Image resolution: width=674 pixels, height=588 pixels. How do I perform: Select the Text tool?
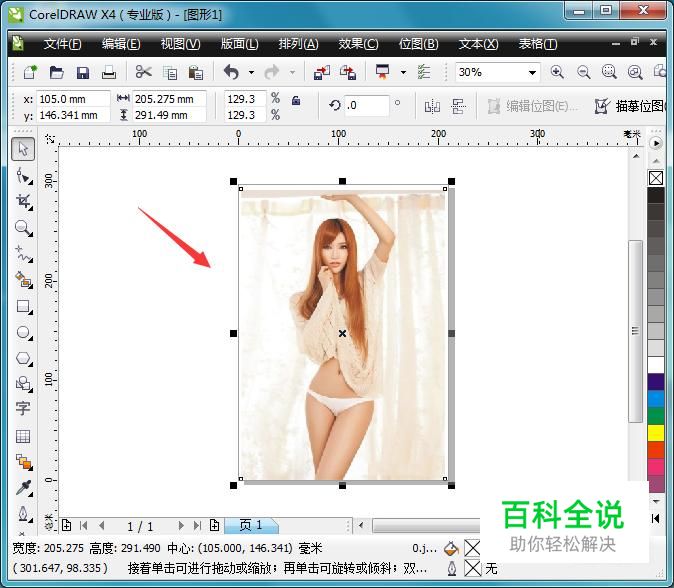tap(23, 408)
